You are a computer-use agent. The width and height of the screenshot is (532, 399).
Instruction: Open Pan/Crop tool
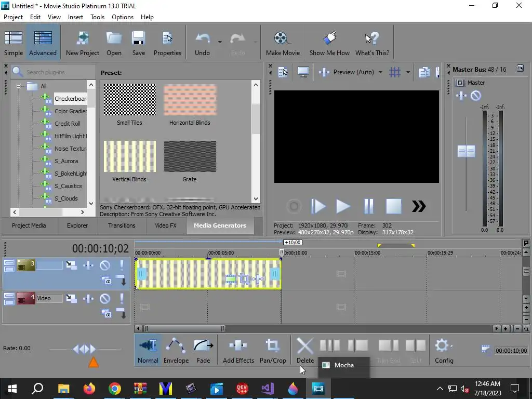(x=273, y=351)
